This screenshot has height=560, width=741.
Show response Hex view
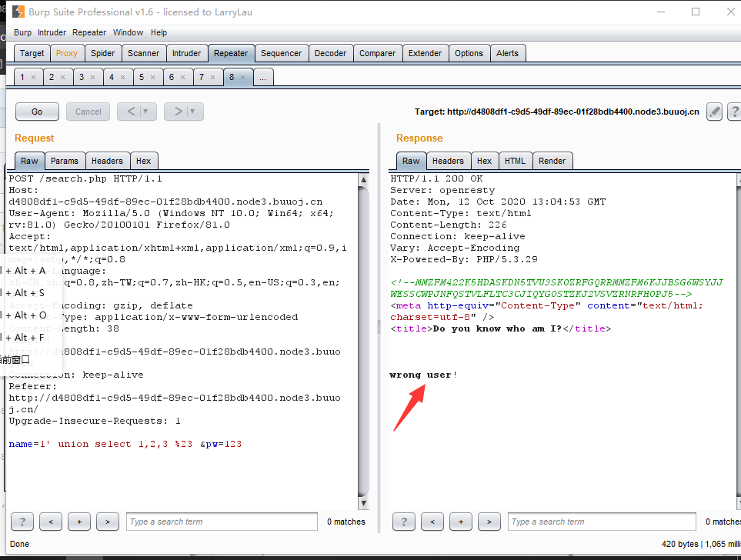tap(485, 161)
